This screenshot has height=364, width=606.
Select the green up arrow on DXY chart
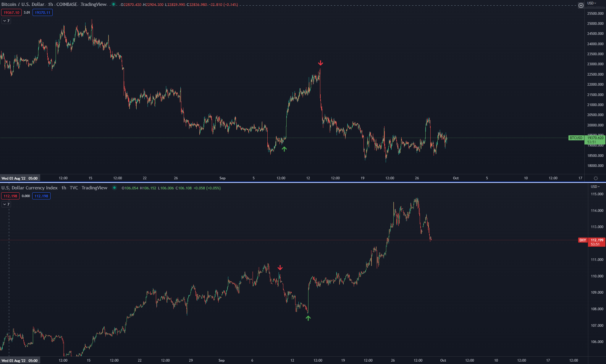pyautogui.click(x=308, y=318)
